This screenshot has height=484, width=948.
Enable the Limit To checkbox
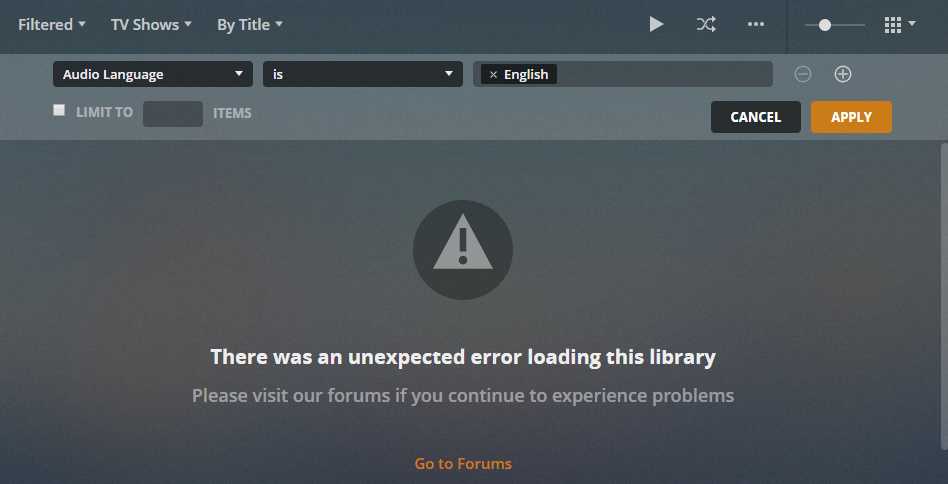pyautogui.click(x=59, y=110)
